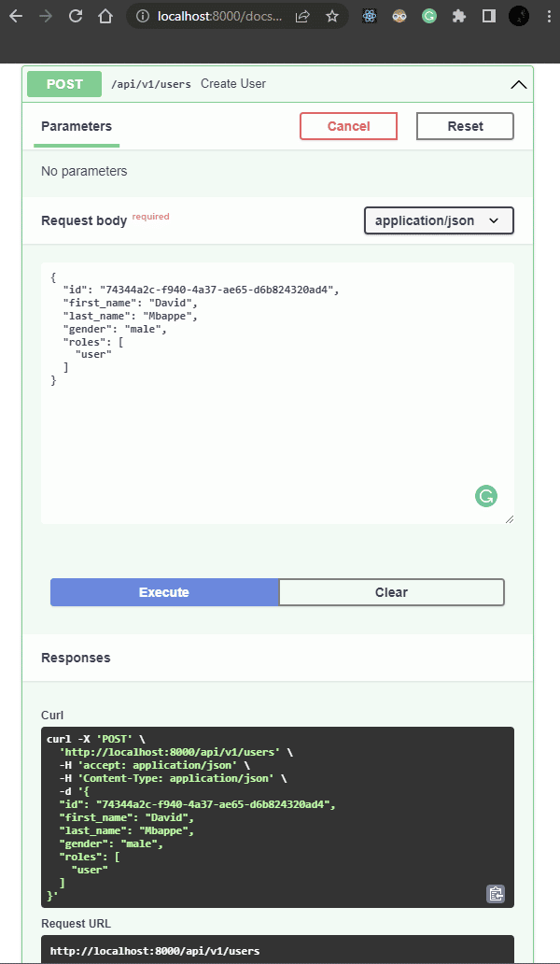Collapse the Create User endpoint panel

point(518,83)
